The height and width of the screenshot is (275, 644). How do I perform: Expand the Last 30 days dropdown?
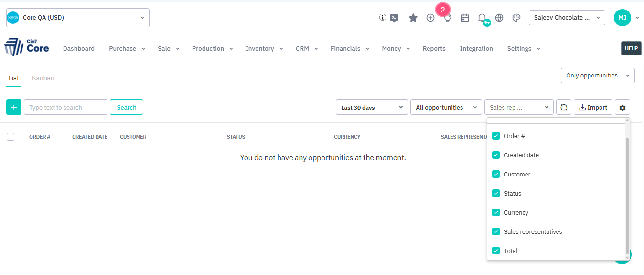(372, 107)
